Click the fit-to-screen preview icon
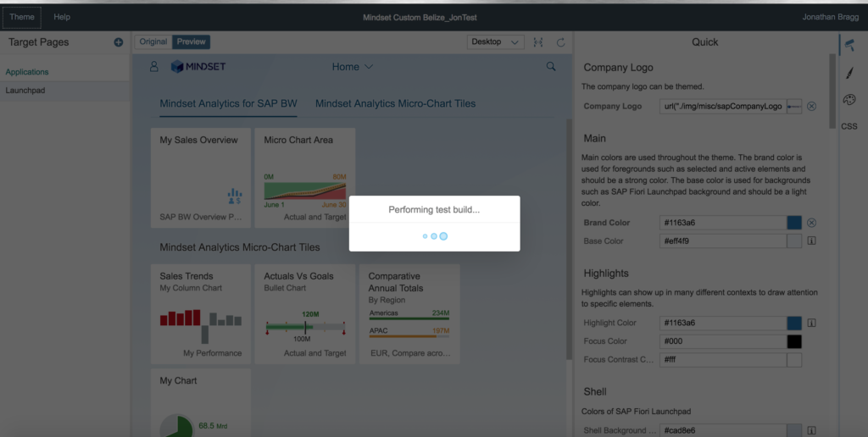 (x=538, y=42)
